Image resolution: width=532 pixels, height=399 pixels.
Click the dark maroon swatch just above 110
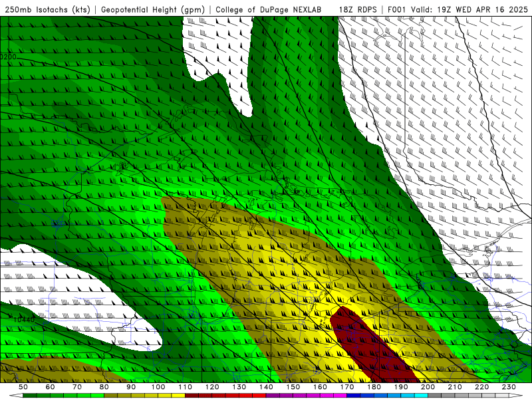pyautogui.click(x=192, y=396)
